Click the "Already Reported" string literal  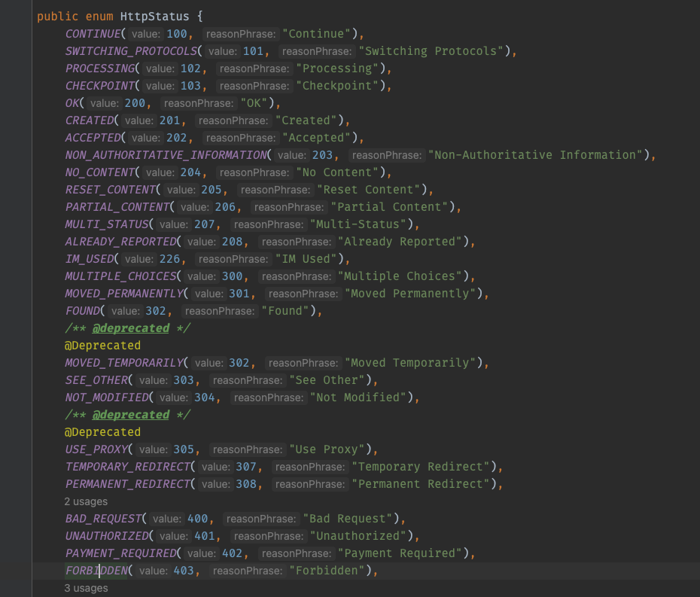tap(400, 242)
